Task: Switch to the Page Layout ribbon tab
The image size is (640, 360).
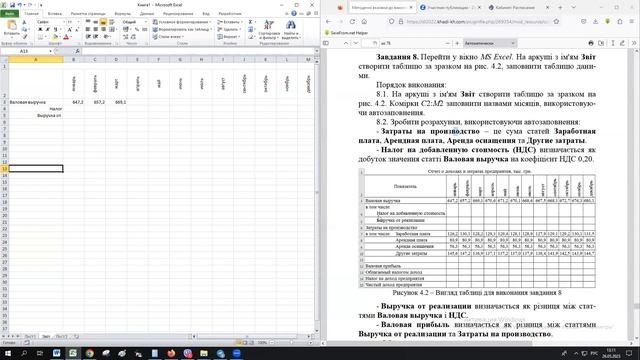Action: [x=88, y=13]
